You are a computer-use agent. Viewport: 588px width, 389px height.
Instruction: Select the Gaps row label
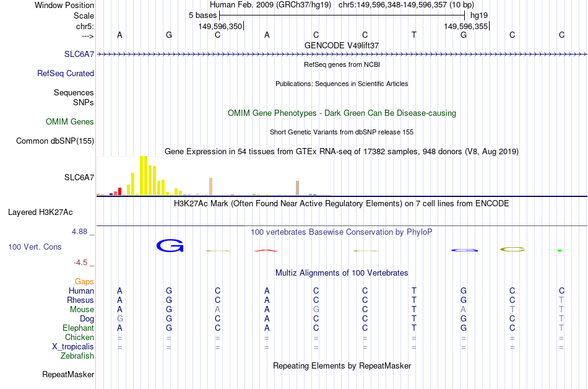coord(84,281)
